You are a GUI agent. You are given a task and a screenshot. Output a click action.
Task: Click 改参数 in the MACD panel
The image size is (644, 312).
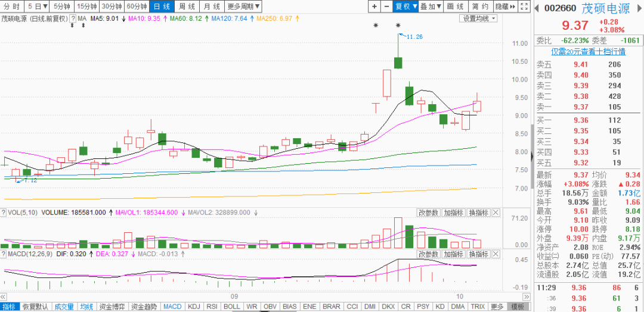[x=428, y=254]
